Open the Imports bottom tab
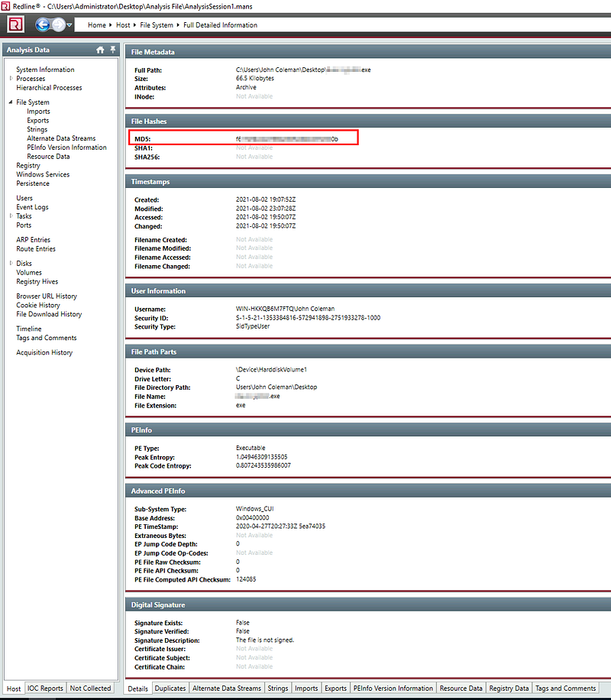This screenshot has width=611, height=700. pyautogui.click(x=306, y=688)
